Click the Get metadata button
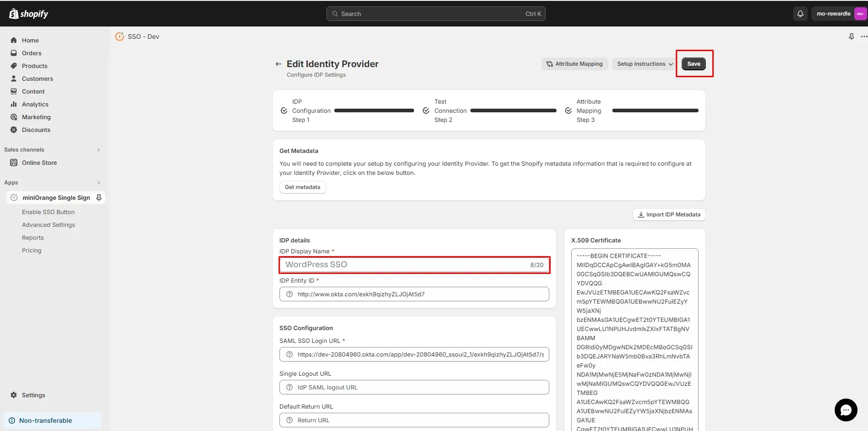Viewport: 868px width, 431px height. tap(302, 187)
